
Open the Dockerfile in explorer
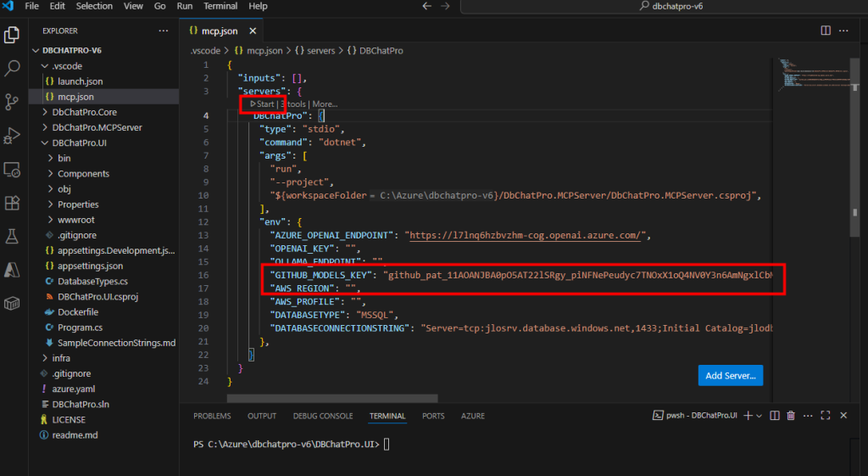click(x=104, y=312)
